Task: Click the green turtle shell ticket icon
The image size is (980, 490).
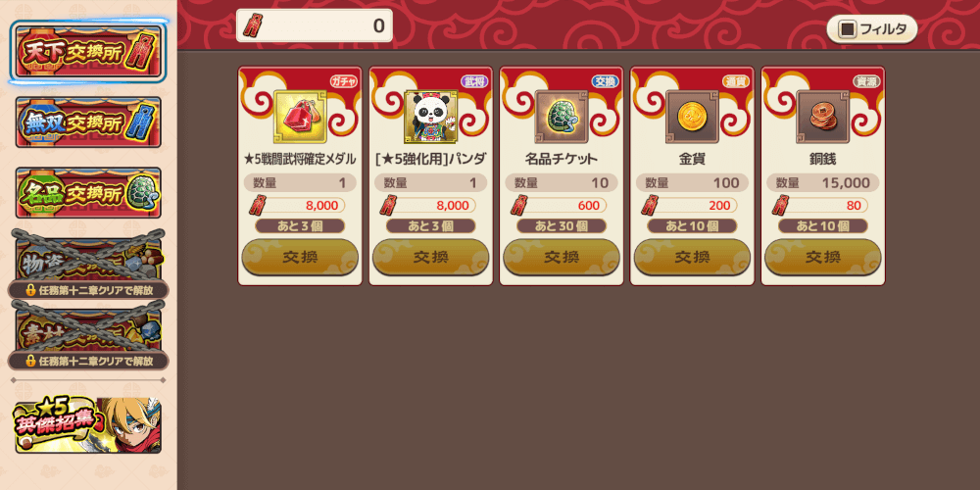Action: 562,117
